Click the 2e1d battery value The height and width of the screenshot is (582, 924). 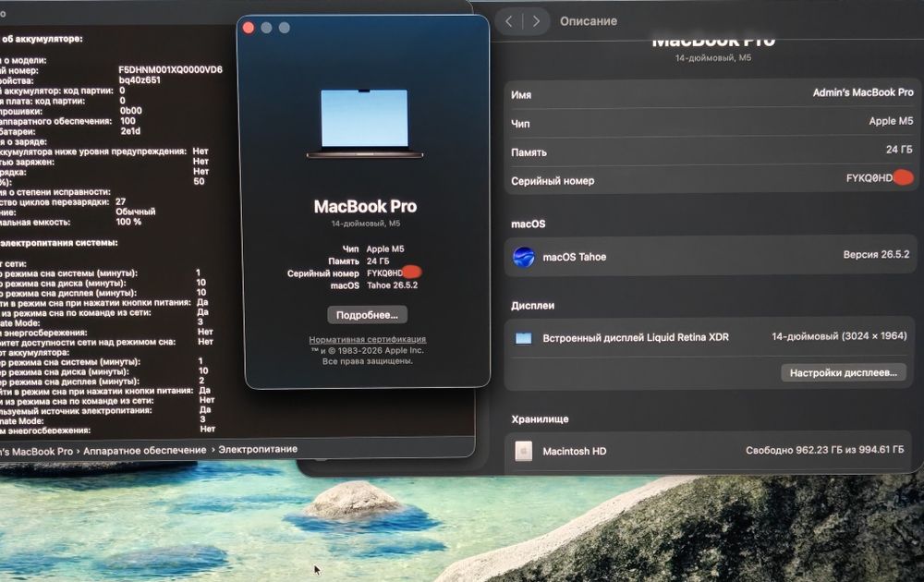coord(130,131)
